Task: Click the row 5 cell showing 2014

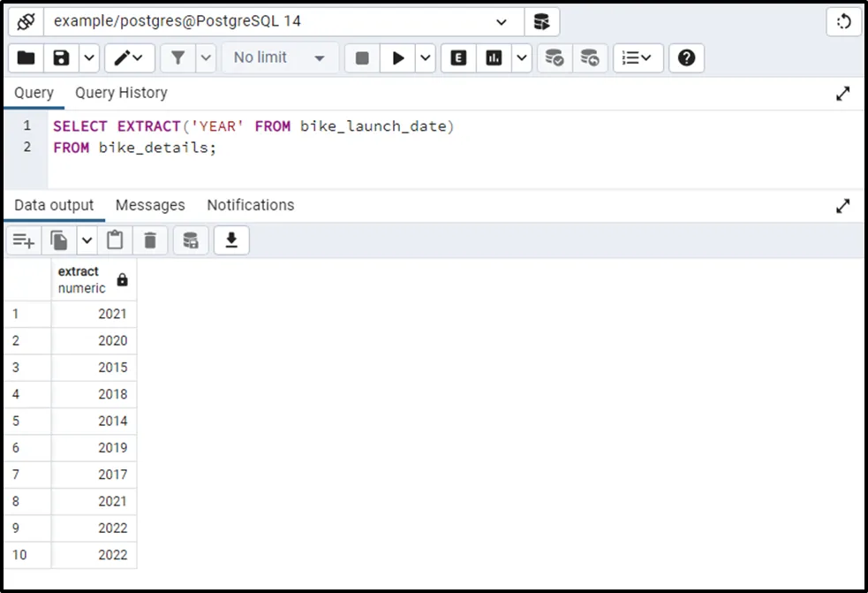Action: [94, 421]
